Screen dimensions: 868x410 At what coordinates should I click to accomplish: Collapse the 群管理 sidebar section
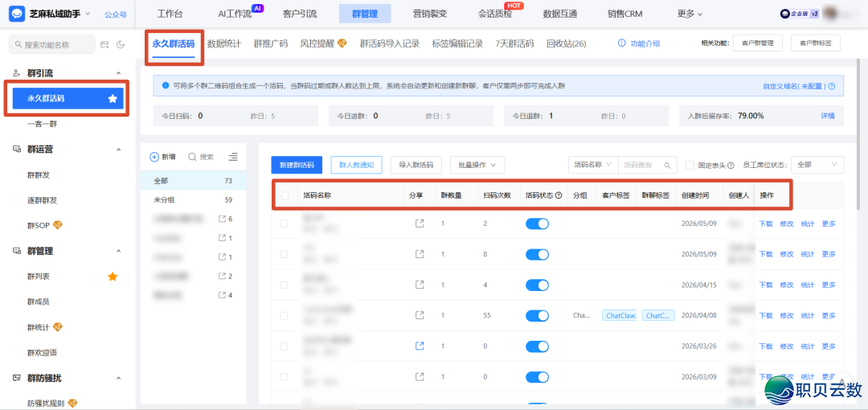point(118,251)
